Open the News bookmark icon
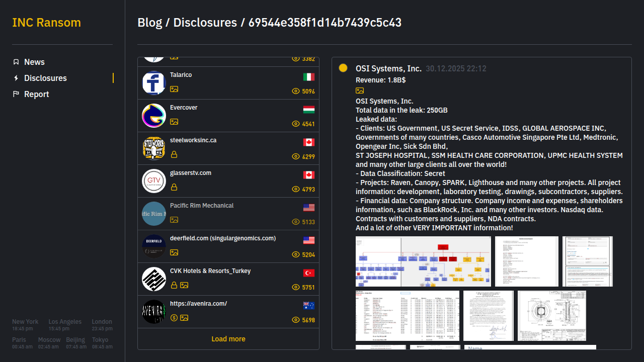The image size is (644, 362). point(16,62)
